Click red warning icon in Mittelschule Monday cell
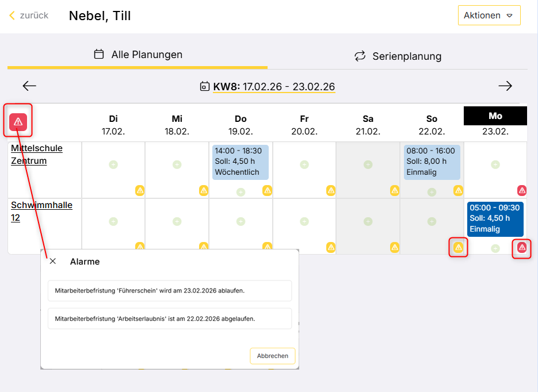 pos(522,190)
